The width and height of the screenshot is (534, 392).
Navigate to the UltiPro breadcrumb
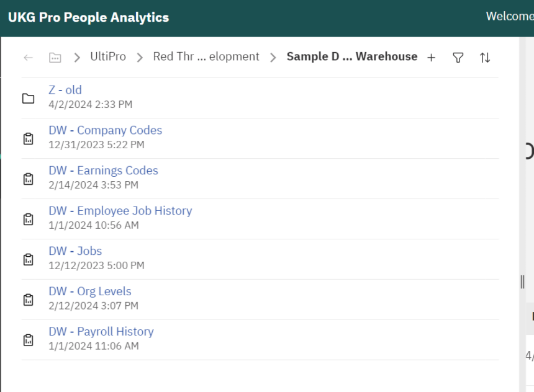tap(107, 56)
